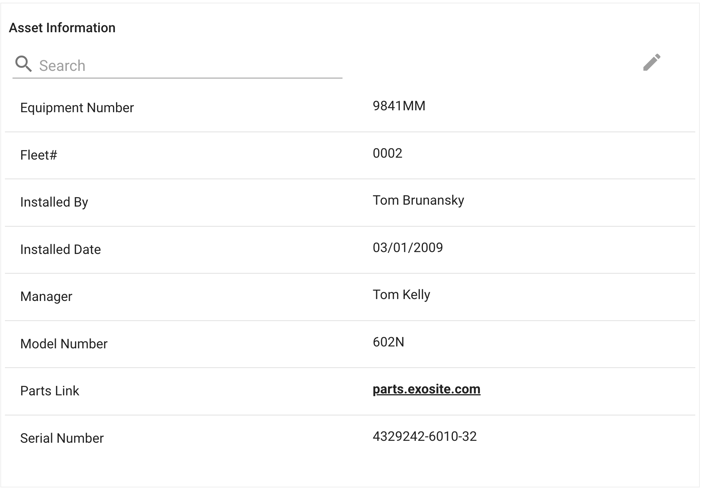
Task: Click the manager name Tom Kelly
Action: (x=401, y=295)
